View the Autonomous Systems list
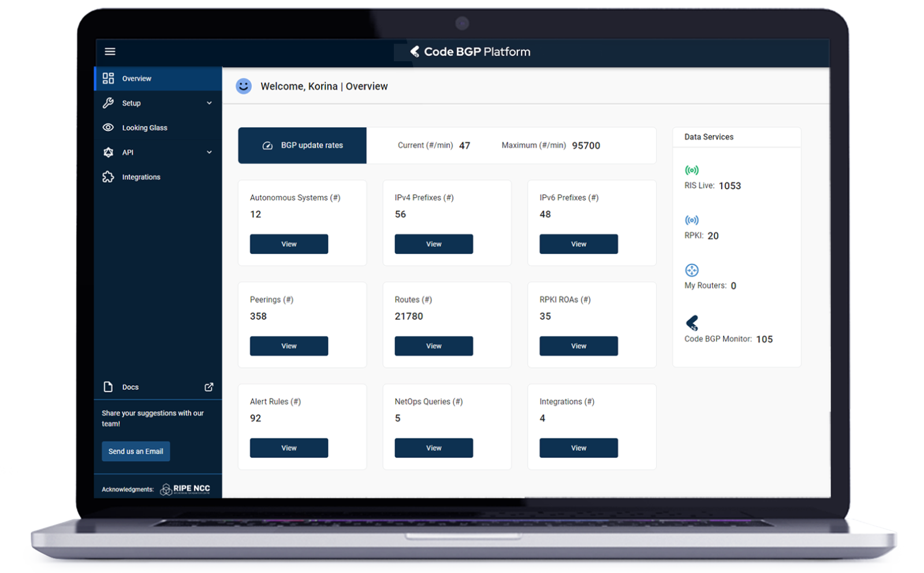Screen dimensions: 924x573 (x=289, y=244)
